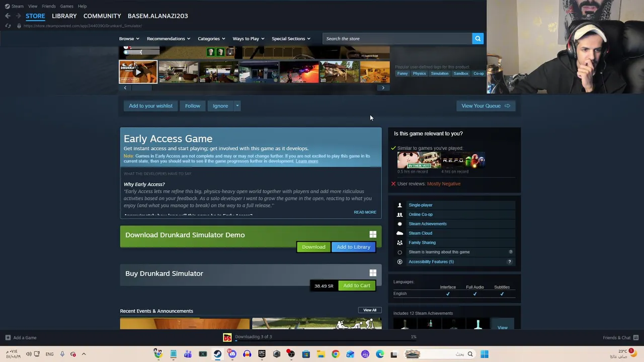Open the BASEM.ALANAZI203 profile tab
The height and width of the screenshot is (362, 644).
click(157, 16)
